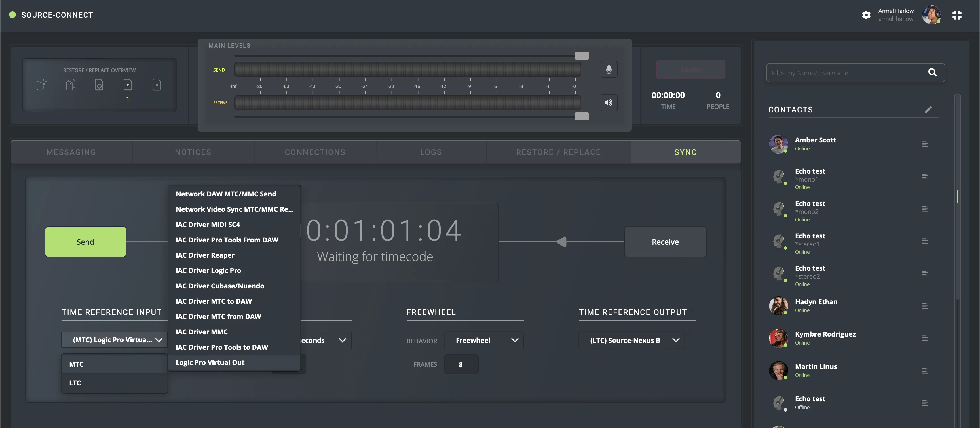This screenshot has height=428, width=980.
Task: Select IAC Driver Logic Pro
Action: (234, 271)
